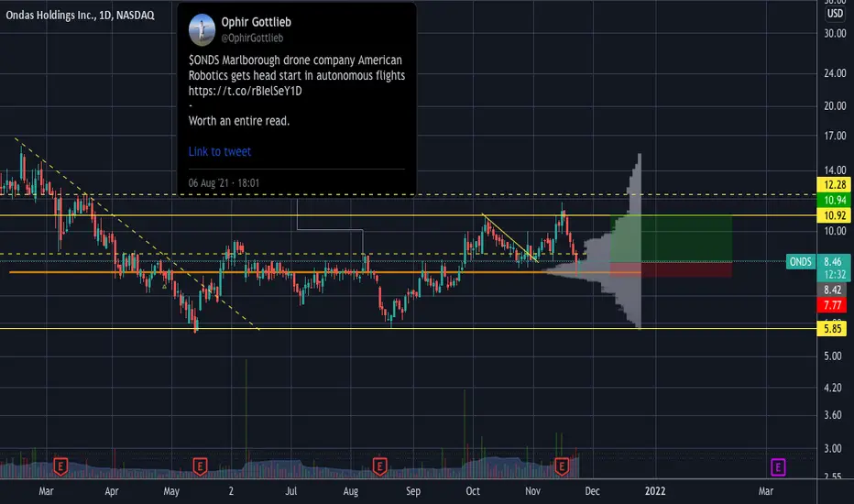Click the Ophir Gottlieb author name

[x=256, y=22]
